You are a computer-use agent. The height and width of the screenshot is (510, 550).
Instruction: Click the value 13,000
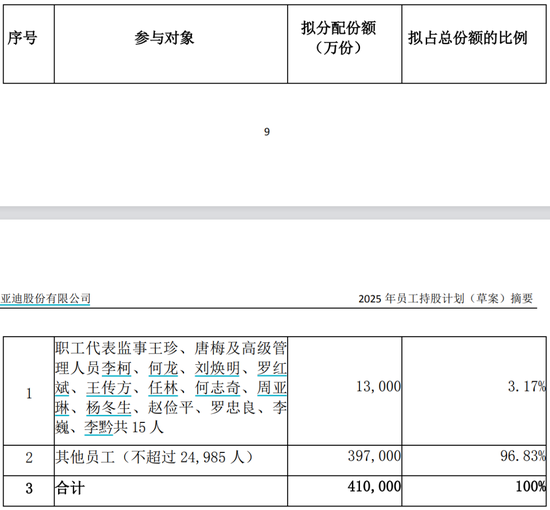(378, 387)
